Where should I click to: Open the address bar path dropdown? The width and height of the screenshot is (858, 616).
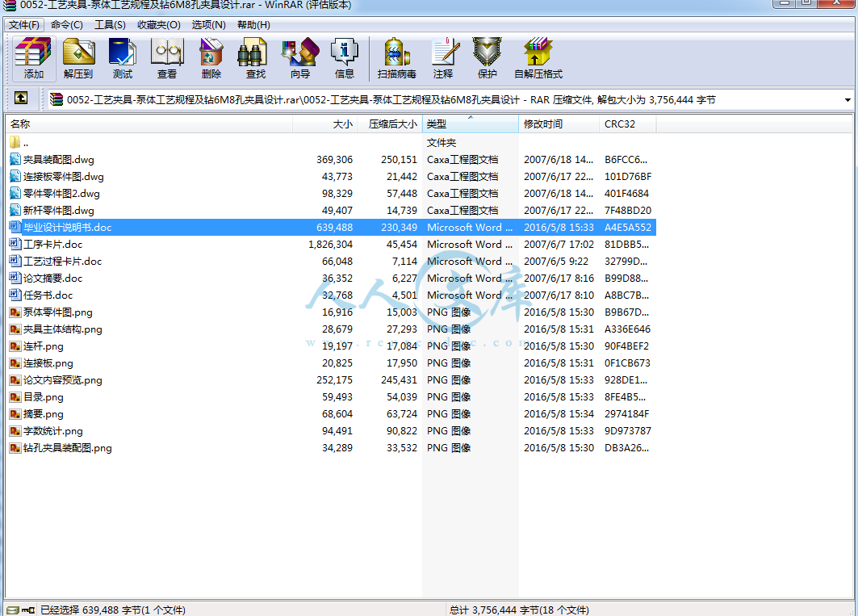[848, 99]
